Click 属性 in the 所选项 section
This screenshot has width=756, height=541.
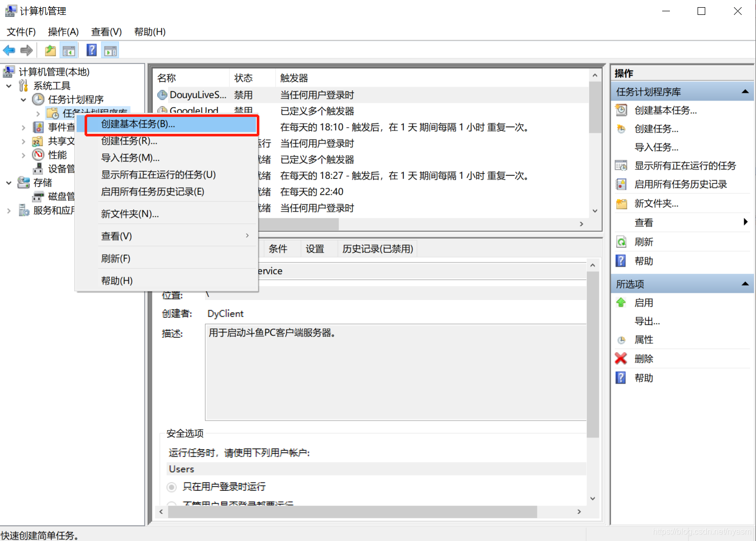[644, 339]
